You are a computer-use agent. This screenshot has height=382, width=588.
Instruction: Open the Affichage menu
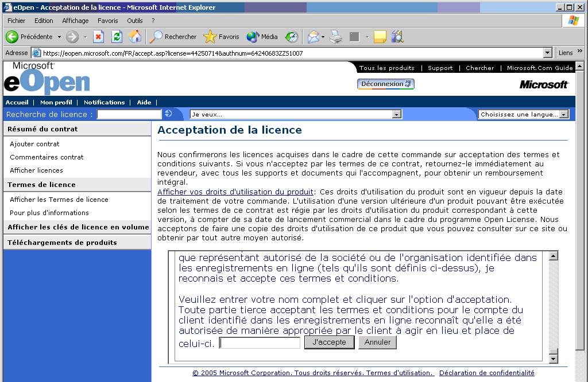(75, 21)
